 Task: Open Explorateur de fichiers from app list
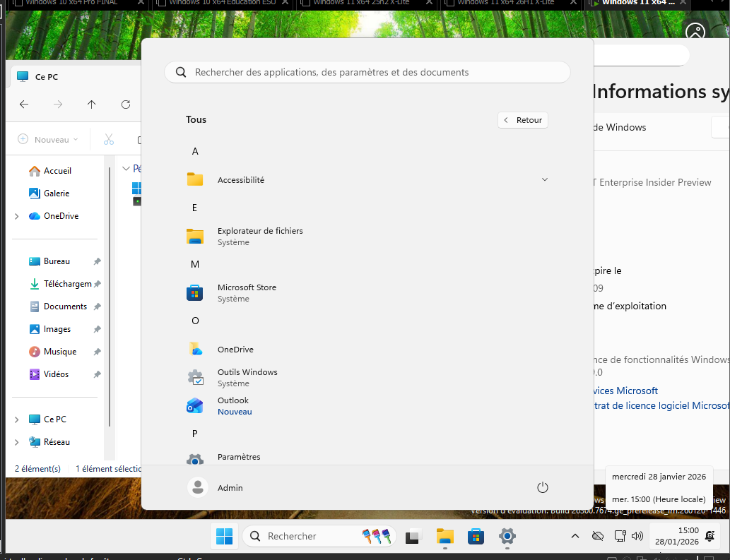[x=259, y=236]
